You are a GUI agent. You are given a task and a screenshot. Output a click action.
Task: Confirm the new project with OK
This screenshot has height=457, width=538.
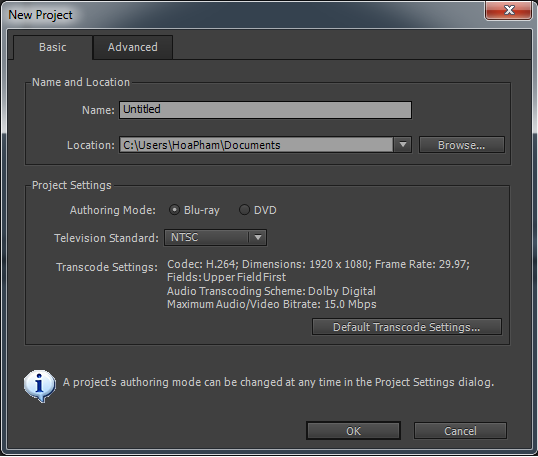coord(353,431)
